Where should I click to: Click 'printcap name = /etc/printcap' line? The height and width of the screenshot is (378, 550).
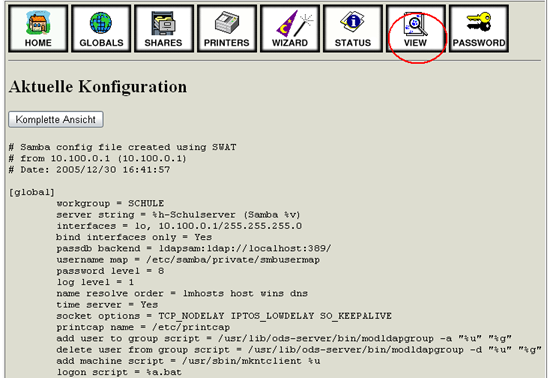click(143, 327)
